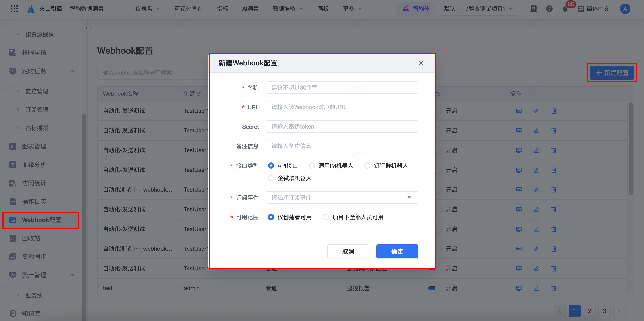Click edit pencil icon for test row
Viewport: 644px width, 321px height.
536,288
